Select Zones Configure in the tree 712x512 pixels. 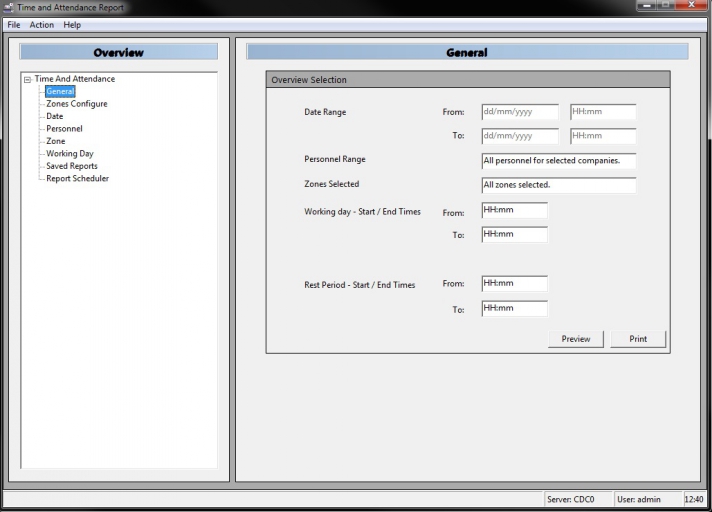(77, 103)
